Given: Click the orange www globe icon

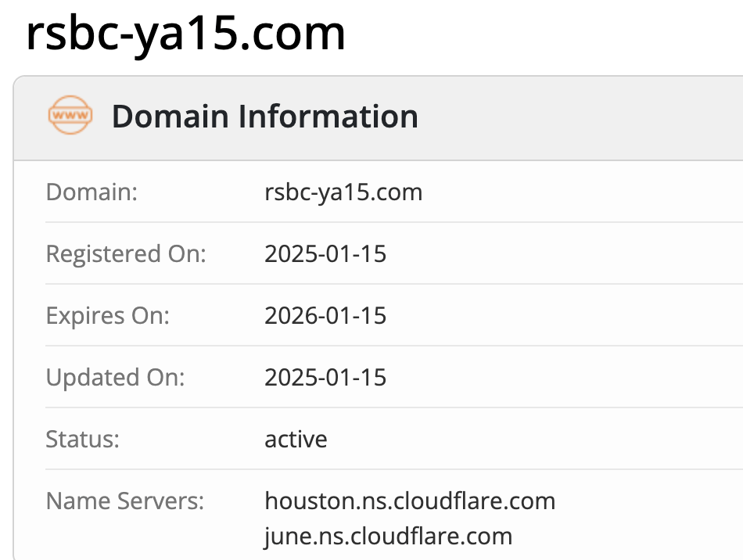Looking at the screenshot, I should [x=70, y=116].
